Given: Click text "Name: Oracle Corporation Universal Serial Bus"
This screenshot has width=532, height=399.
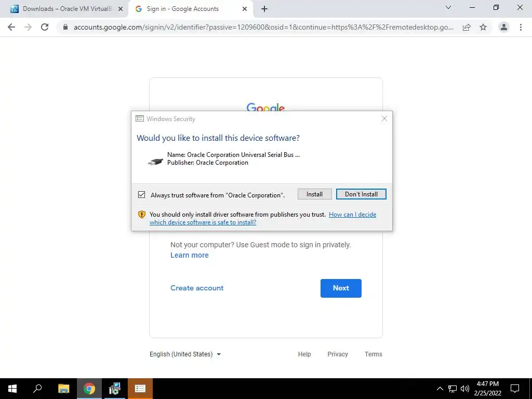Looking at the screenshot, I should (233, 155).
